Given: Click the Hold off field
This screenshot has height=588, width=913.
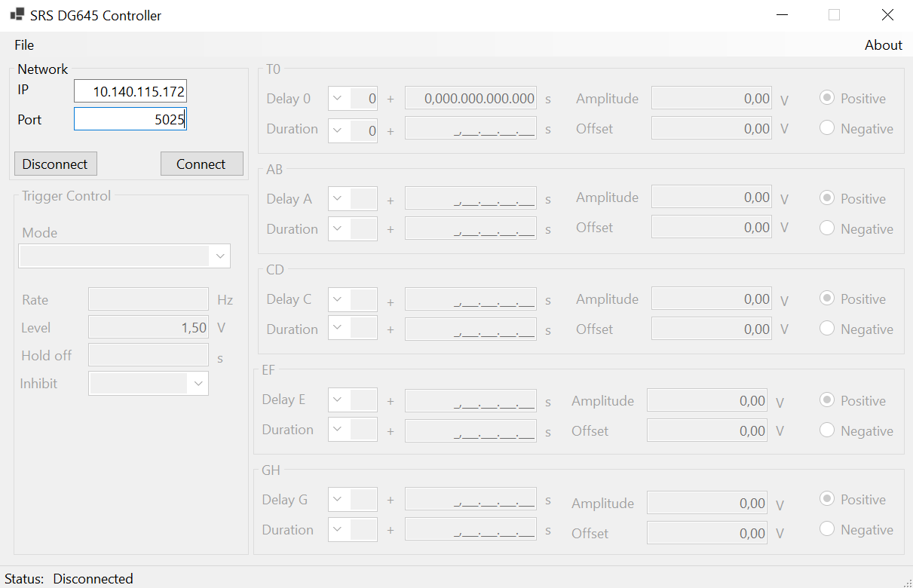Looking at the screenshot, I should 148,355.
